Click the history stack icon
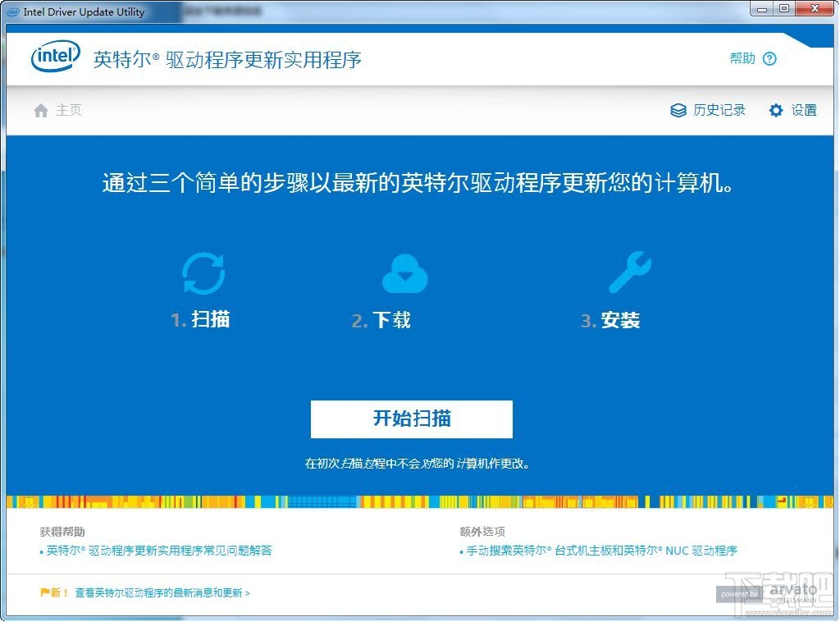This screenshot has width=840, height=622. coord(678,110)
